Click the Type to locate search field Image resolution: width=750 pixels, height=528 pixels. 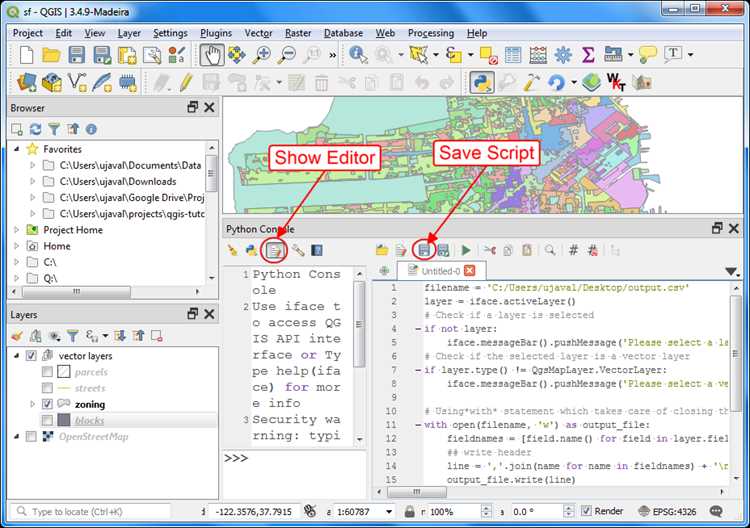(90, 511)
